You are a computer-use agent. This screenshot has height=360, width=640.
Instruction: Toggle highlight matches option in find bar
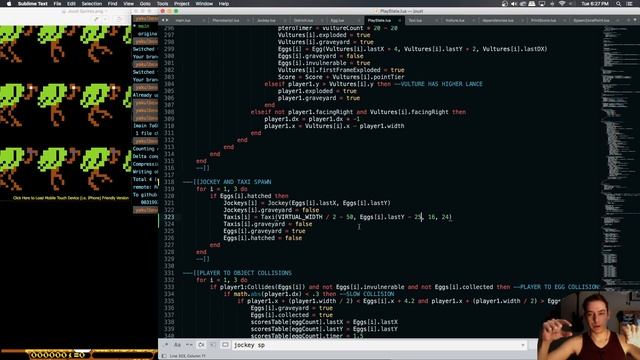(x=225, y=345)
